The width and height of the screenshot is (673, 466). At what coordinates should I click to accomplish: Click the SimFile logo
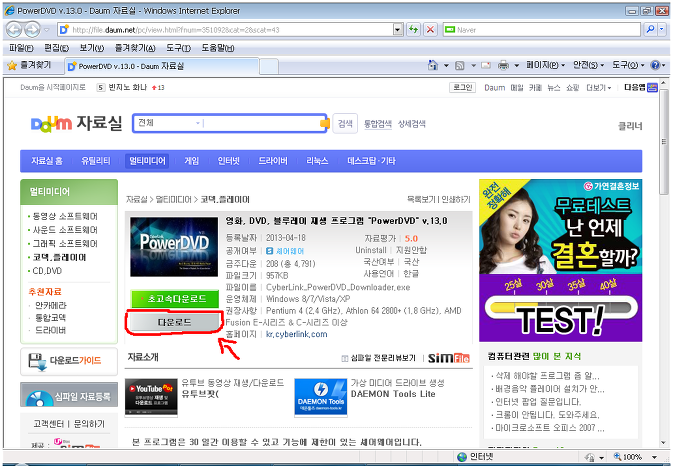[x=449, y=358]
